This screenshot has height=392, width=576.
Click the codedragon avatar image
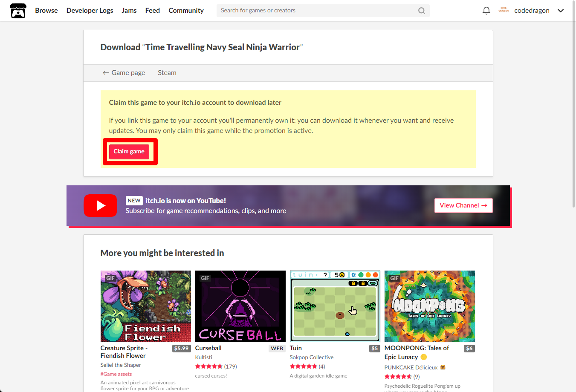point(504,10)
